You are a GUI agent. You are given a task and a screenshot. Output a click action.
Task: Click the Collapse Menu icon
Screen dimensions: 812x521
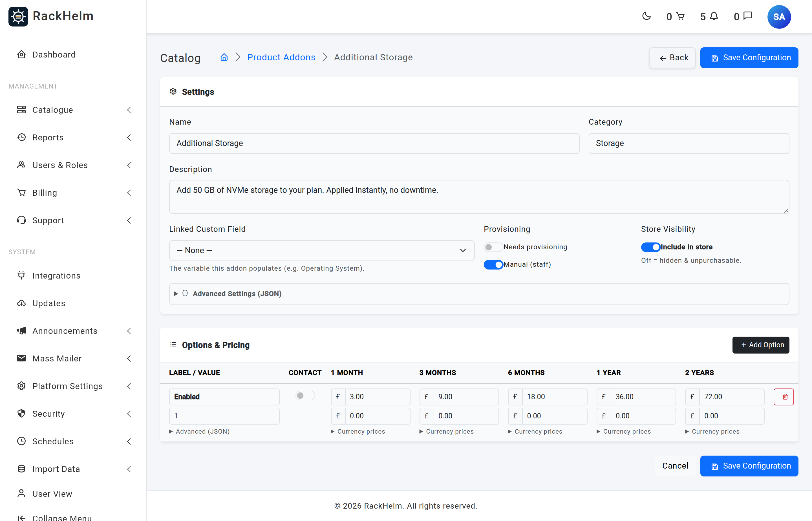coord(21,518)
